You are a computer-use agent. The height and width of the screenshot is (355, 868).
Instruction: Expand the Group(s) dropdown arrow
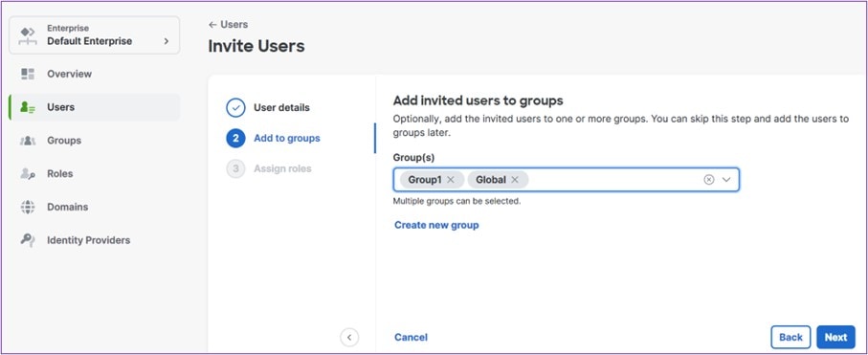tap(726, 180)
